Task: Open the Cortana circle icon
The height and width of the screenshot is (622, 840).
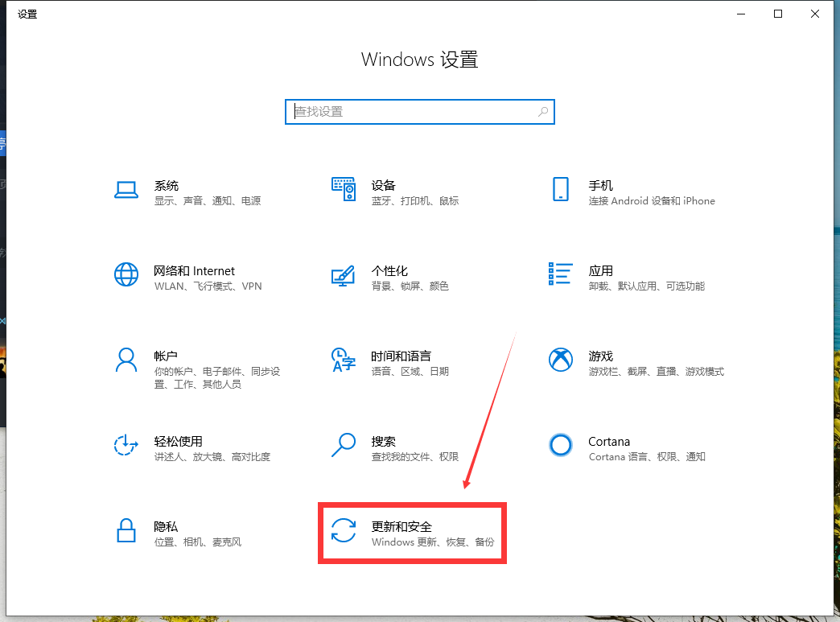Action: (x=560, y=445)
